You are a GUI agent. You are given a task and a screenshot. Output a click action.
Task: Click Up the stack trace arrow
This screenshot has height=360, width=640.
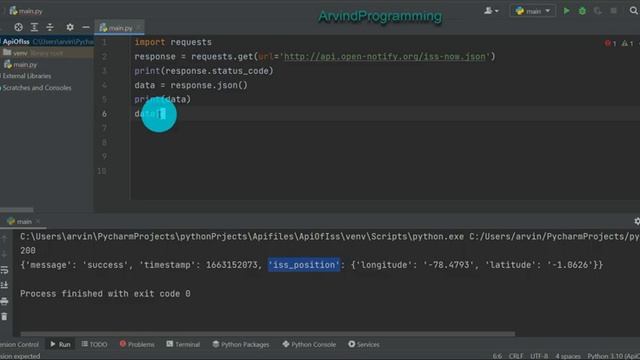tap(4, 238)
